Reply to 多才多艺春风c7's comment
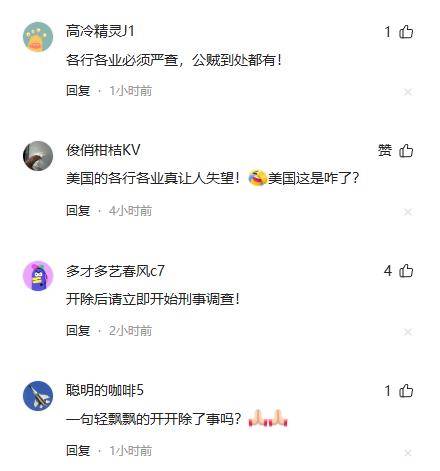The width and height of the screenshot is (440, 471). tap(78, 331)
